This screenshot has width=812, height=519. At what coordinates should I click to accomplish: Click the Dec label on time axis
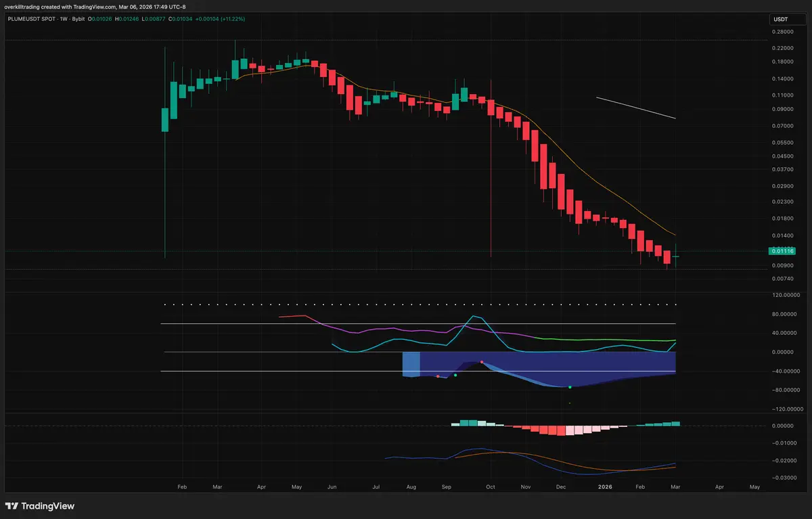click(x=561, y=487)
